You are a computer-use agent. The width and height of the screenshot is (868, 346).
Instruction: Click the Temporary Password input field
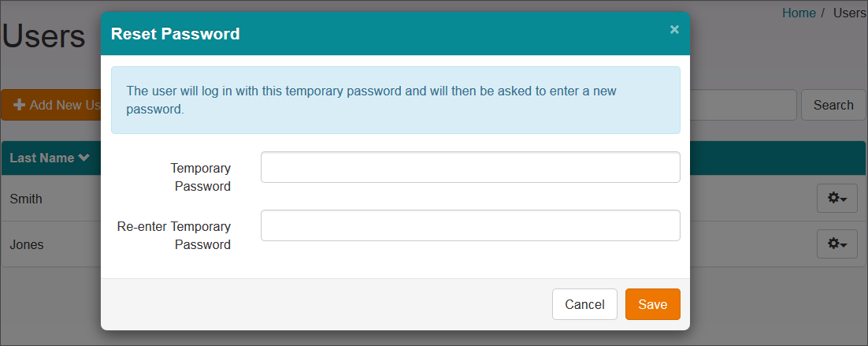470,167
